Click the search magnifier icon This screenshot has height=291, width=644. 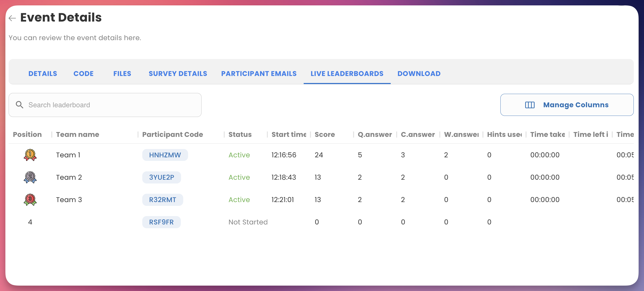(19, 105)
